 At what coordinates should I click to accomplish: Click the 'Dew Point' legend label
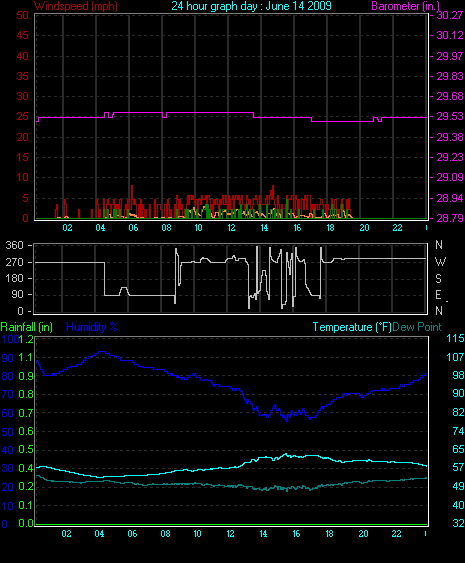[x=417, y=327]
